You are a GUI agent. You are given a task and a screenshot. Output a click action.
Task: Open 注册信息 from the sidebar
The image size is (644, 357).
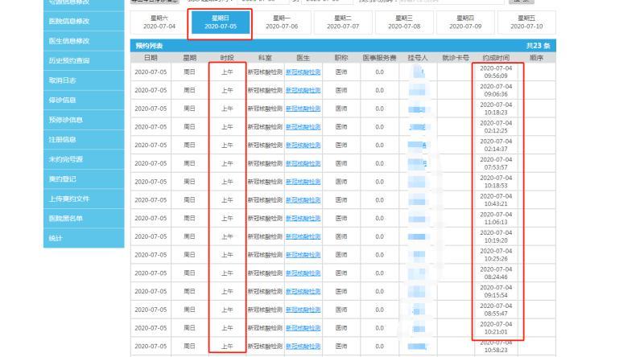coord(84,140)
